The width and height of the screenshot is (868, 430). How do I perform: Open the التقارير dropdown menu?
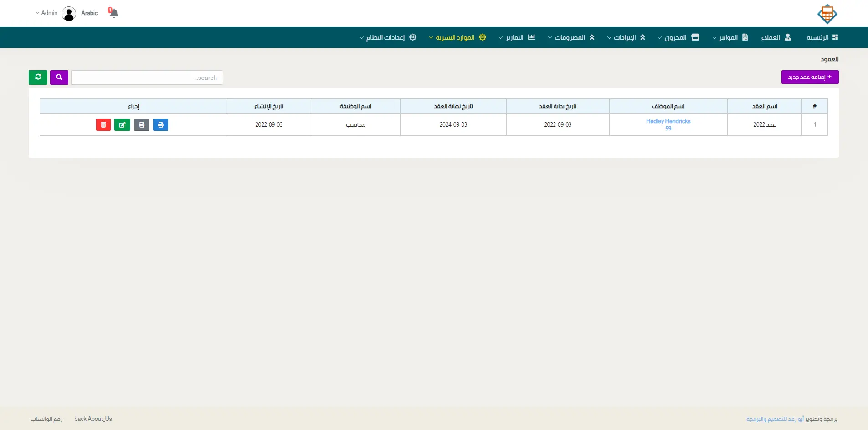(517, 37)
